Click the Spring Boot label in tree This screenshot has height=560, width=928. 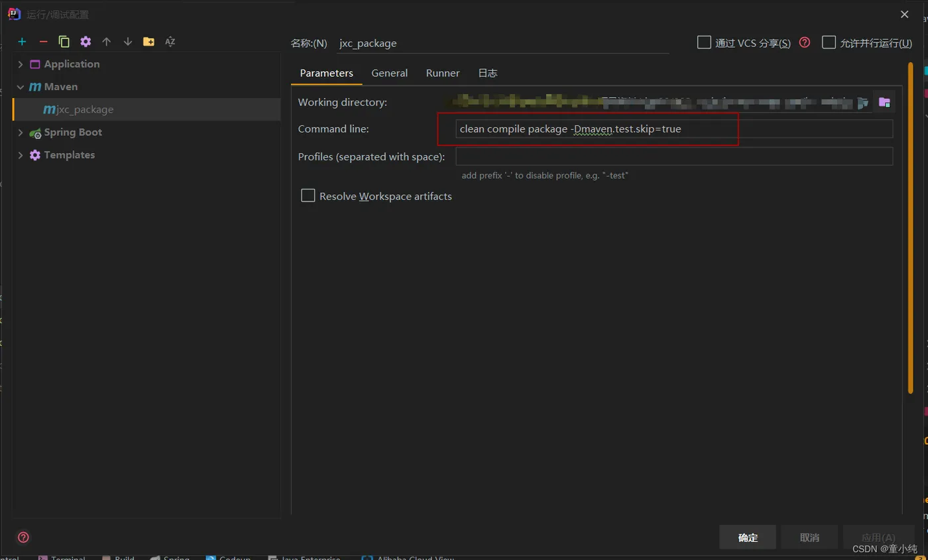coord(73,133)
